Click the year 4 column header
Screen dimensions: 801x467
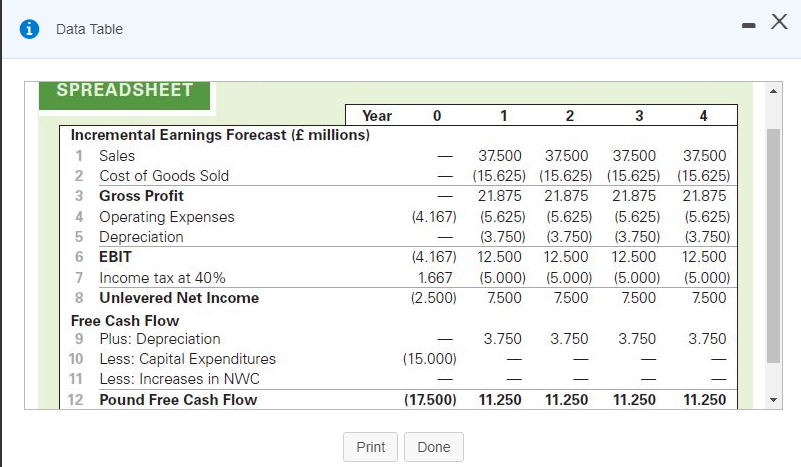703,116
